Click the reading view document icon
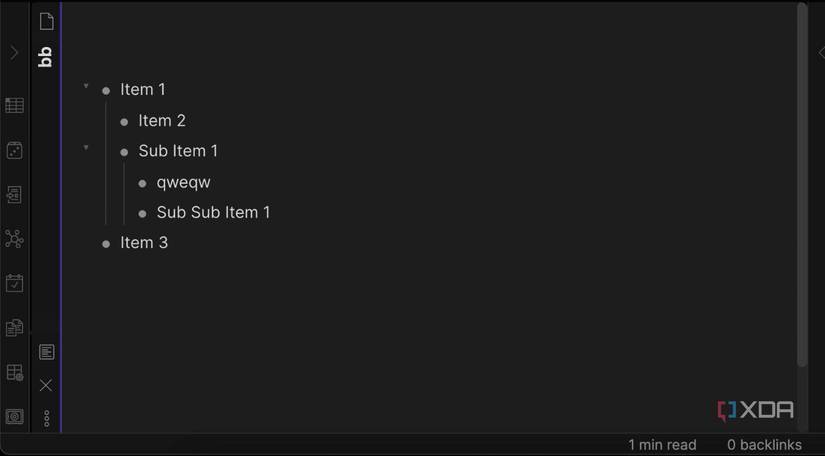Screen dimensions: 825x456 pos(46,352)
